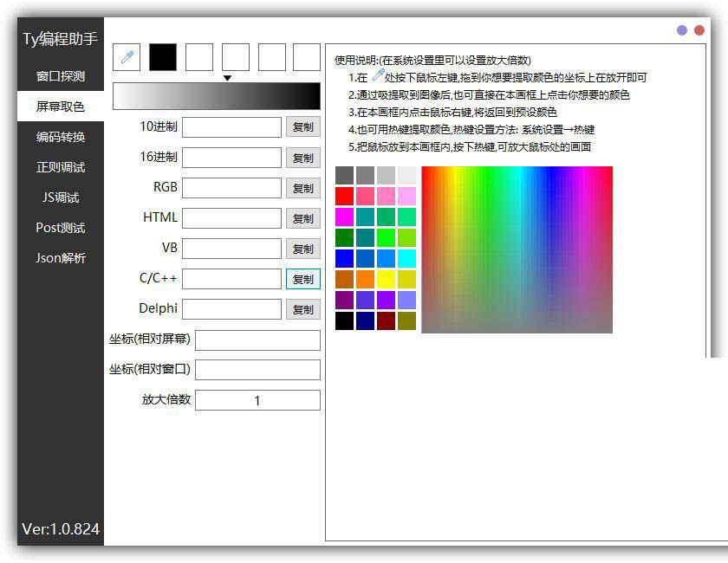Select the yellow preset swatch
728x563 pixels.
[386, 279]
